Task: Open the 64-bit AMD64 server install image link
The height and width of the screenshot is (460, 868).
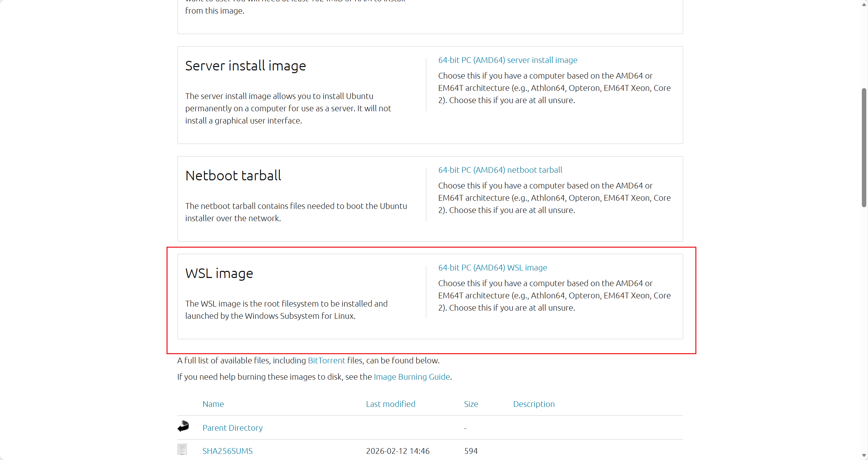Action: (x=507, y=60)
